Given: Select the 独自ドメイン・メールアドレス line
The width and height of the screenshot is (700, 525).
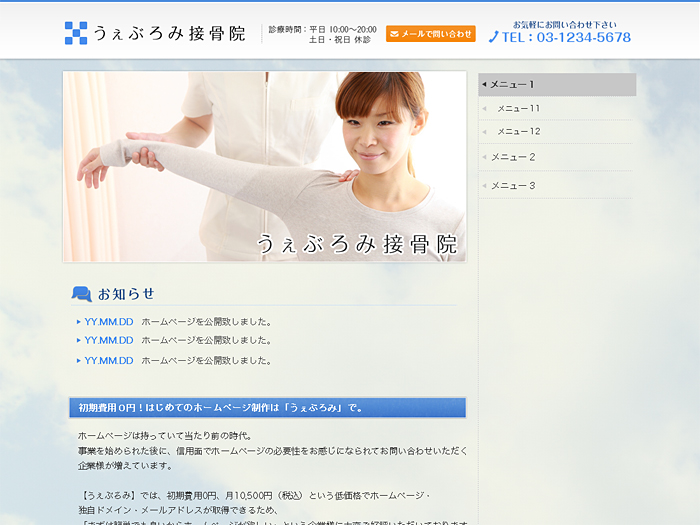Looking at the screenshot, I should click(179, 510).
